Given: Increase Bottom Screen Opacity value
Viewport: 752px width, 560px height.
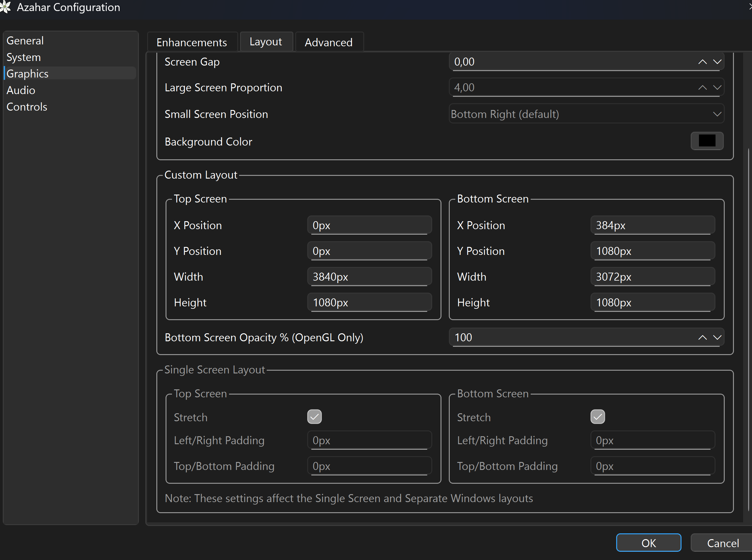Looking at the screenshot, I should [x=702, y=337].
